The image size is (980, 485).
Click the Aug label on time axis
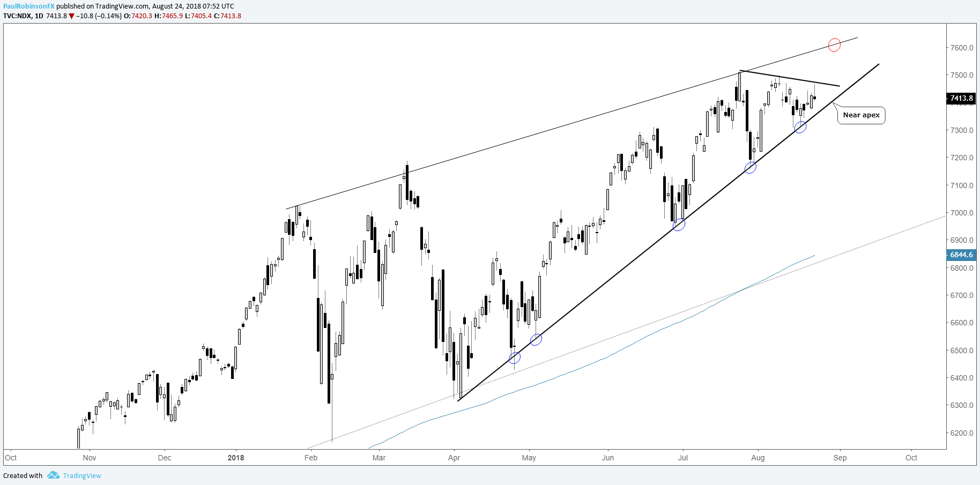pyautogui.click(x=758, y=458)
